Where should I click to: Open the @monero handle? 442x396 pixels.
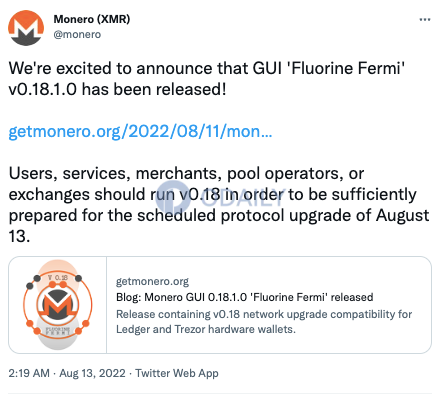(x=77, y=34)
